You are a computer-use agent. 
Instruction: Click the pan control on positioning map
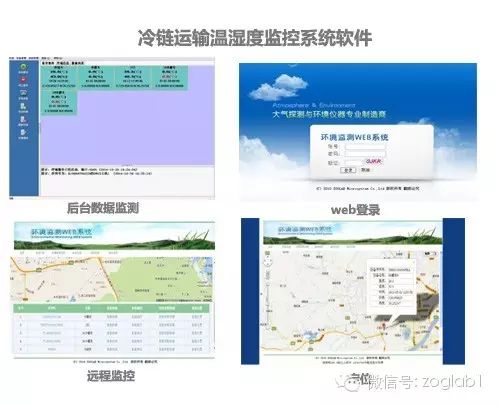[x=267, y=262]
